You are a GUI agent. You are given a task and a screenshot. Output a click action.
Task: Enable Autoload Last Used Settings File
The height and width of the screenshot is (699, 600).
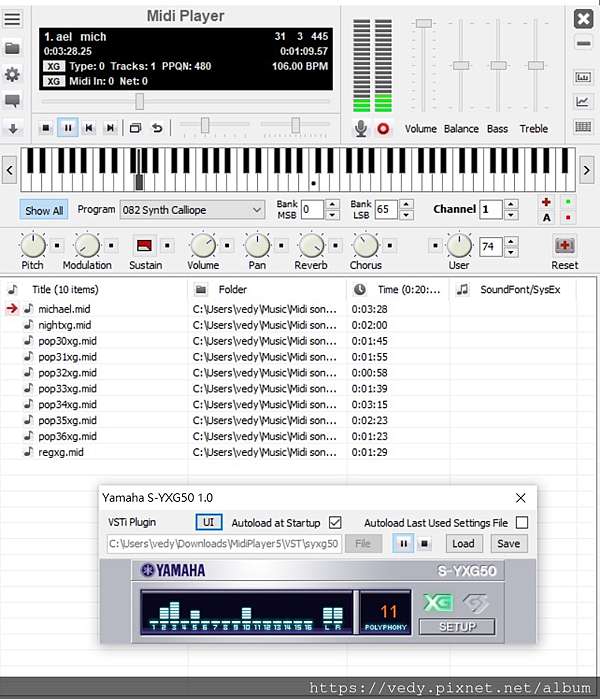(522, 522)
